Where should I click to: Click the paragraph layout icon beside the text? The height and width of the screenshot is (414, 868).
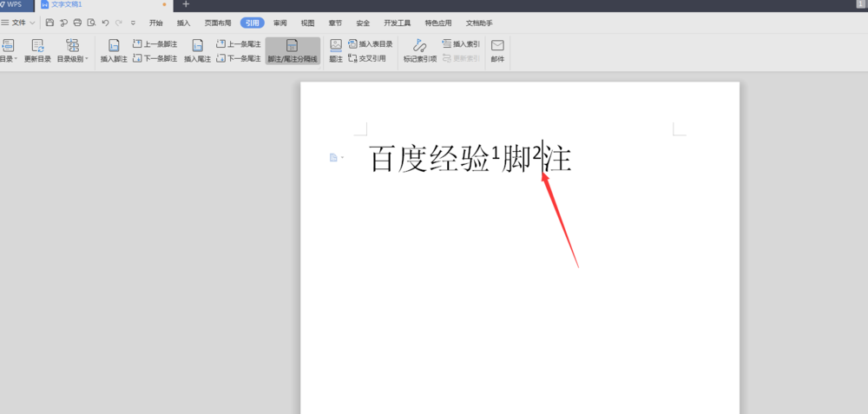tap(334, 158)
